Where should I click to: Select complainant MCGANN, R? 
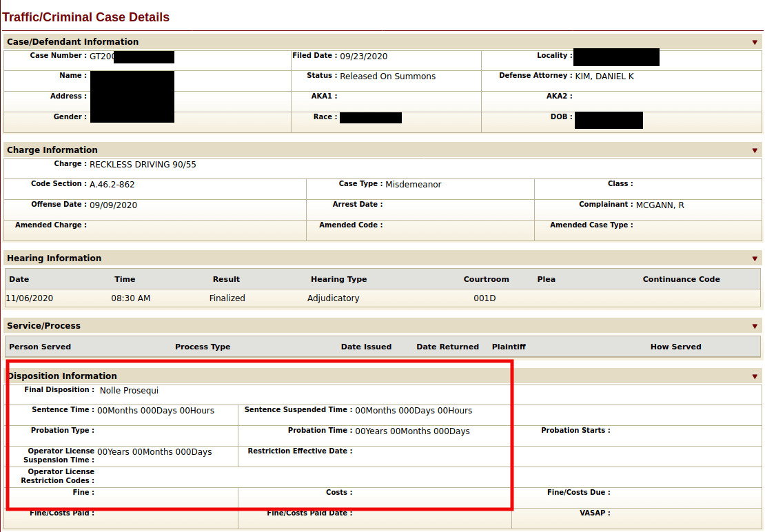coord(660,205)
